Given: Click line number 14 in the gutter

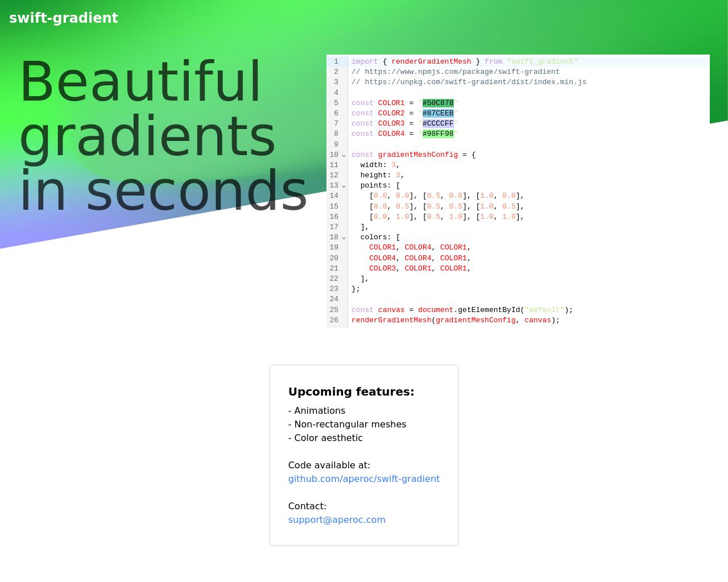Looking at the screenshot, I should pyautogui.click(x=334, y=196).
